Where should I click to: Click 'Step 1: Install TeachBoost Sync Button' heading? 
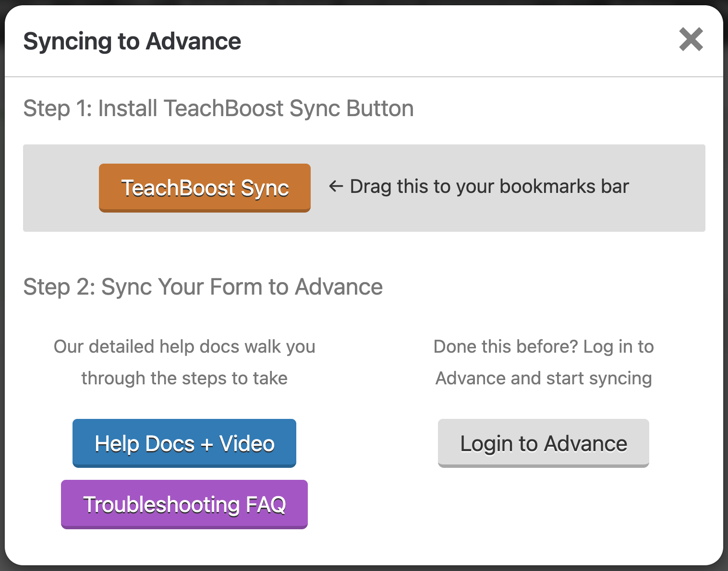[x=218, y=108]
